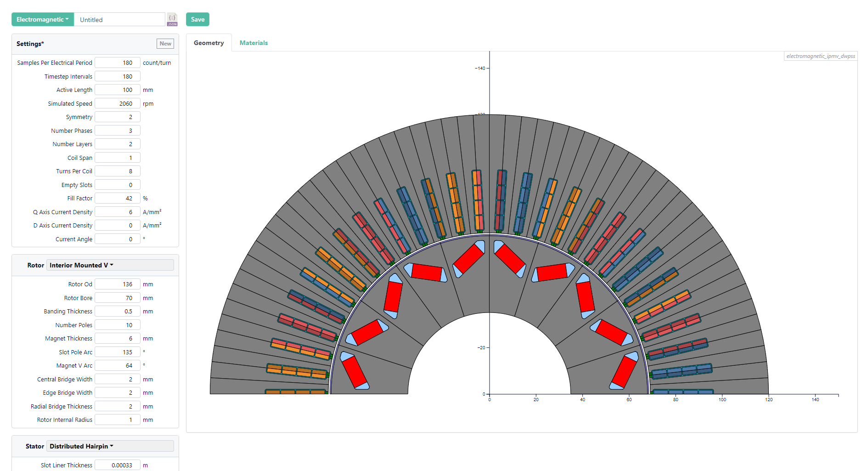The width and height of the screenshot is (868, 471).
Task: Edit the Samples Per Electrical Period value
Action: tap(118, 63)
